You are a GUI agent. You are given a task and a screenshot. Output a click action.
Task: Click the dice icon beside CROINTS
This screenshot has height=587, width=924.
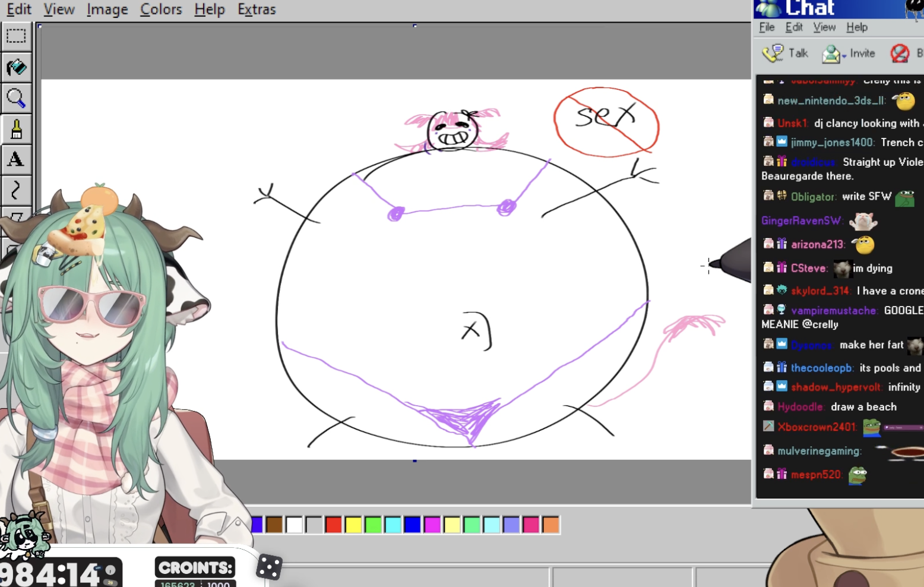click(x=269, y=567)
